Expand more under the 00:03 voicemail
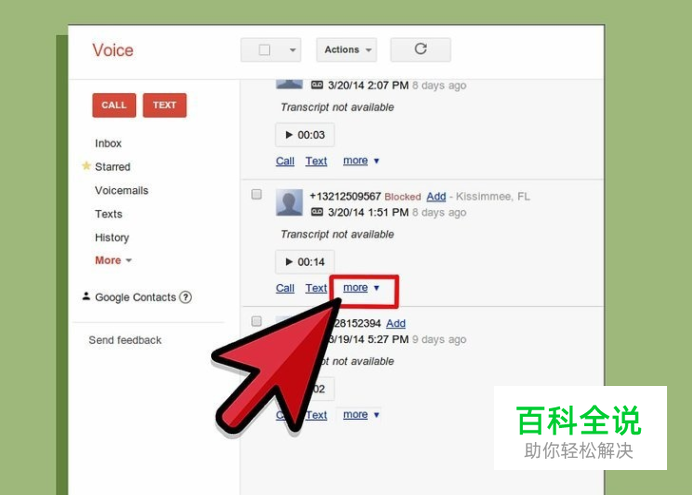The image size is (692, 495). (361, 161)
